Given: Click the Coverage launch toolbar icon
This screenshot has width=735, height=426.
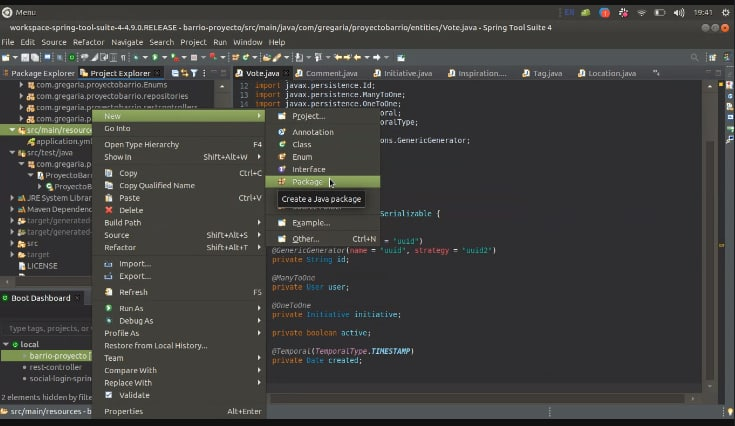Looking at the screenshot, I should pos(175,58).
